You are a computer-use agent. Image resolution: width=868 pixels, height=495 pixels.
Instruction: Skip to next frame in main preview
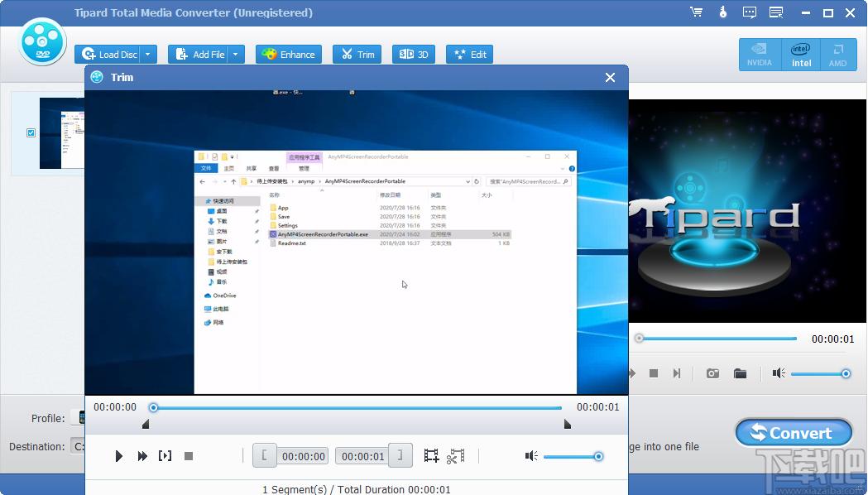[x=677, y=374]
